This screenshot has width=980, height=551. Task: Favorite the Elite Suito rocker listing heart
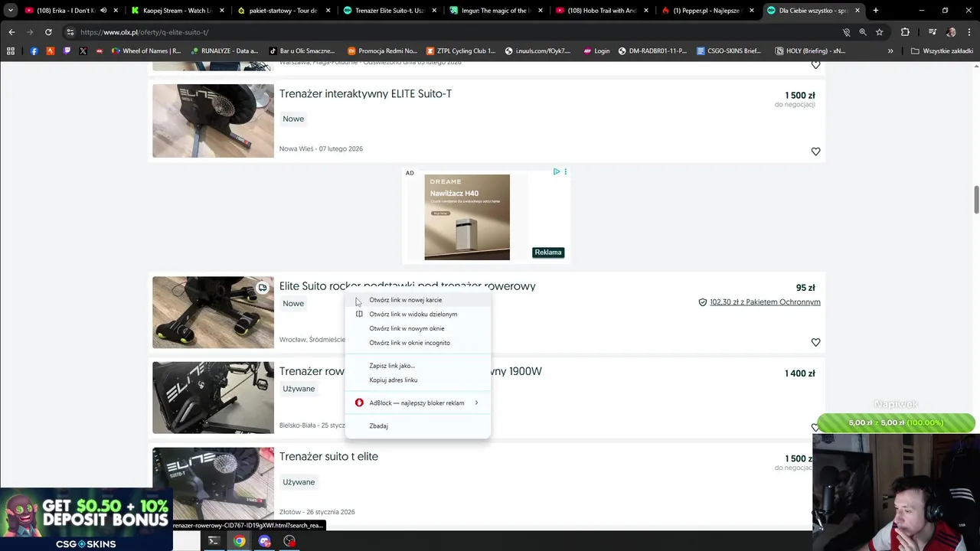(x=815, y=342)
